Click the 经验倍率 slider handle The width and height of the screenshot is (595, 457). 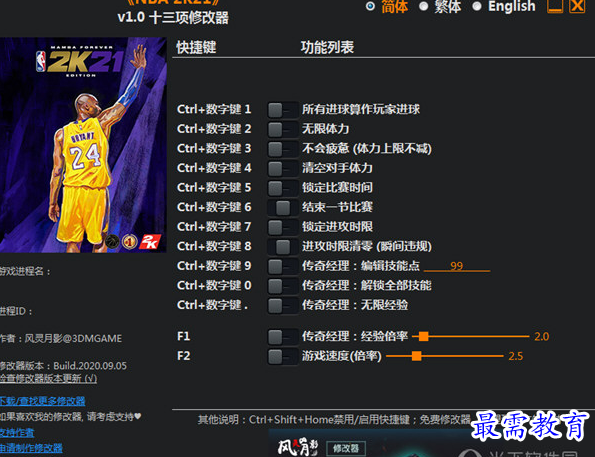point(423,336)
